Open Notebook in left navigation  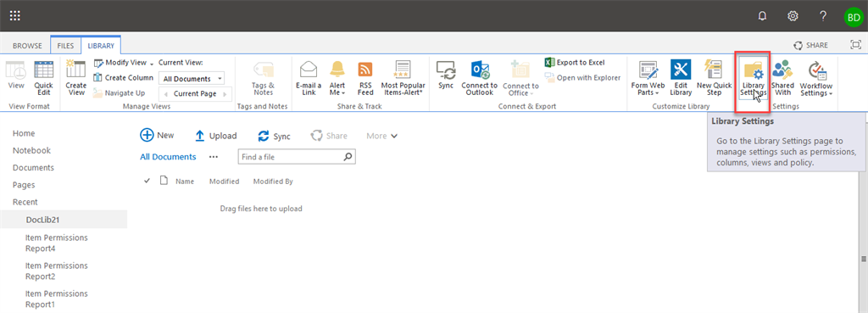click(31, 151)
